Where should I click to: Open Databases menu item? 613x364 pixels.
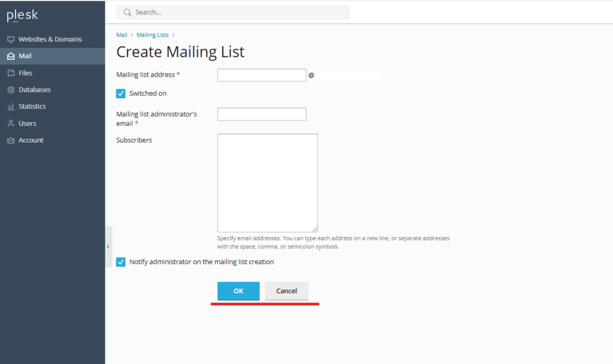pyautogui.click(x=35, y=90)
